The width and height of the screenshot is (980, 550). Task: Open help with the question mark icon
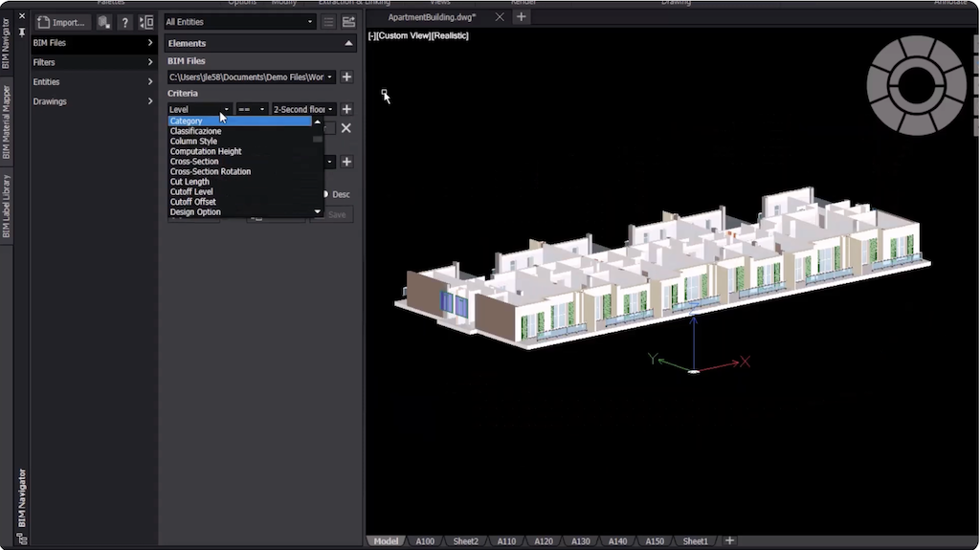[125, 23]
